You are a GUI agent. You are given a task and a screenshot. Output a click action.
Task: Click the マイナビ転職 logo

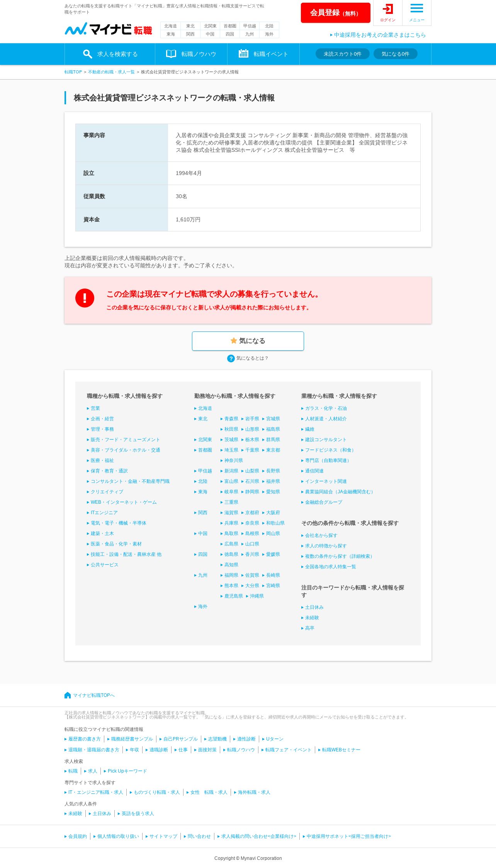pyautogui.click(x=109, y=29)
